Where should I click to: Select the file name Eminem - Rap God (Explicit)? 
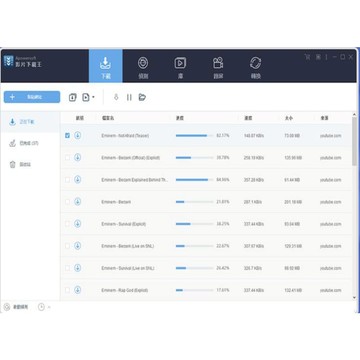point(125,290)
